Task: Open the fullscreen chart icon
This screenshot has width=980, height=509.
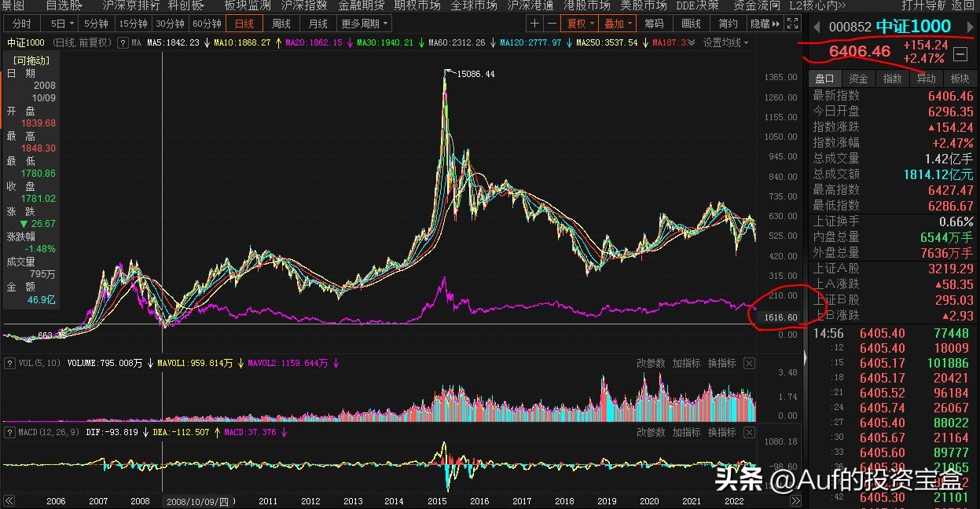Action: pyautogui.click(x=789, y=23)
